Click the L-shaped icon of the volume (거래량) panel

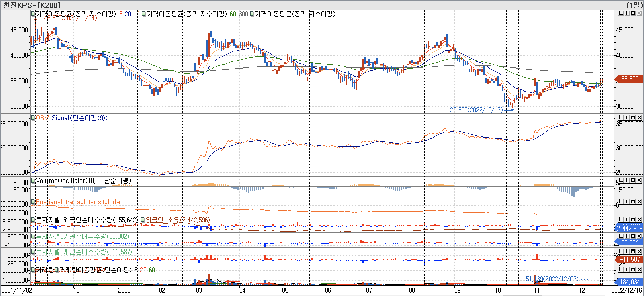tap(621, 270)
